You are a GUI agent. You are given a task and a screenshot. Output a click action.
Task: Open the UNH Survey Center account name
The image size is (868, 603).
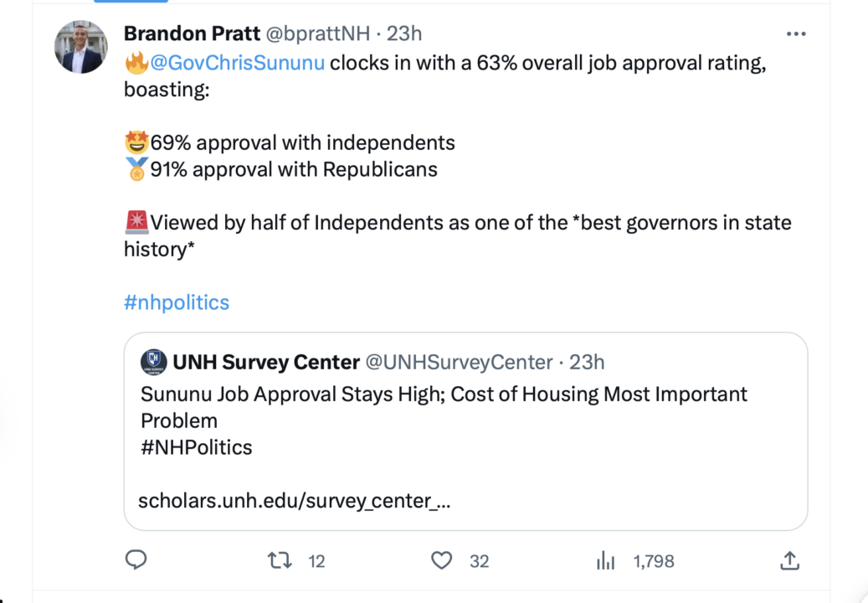(x=266, y=363)
